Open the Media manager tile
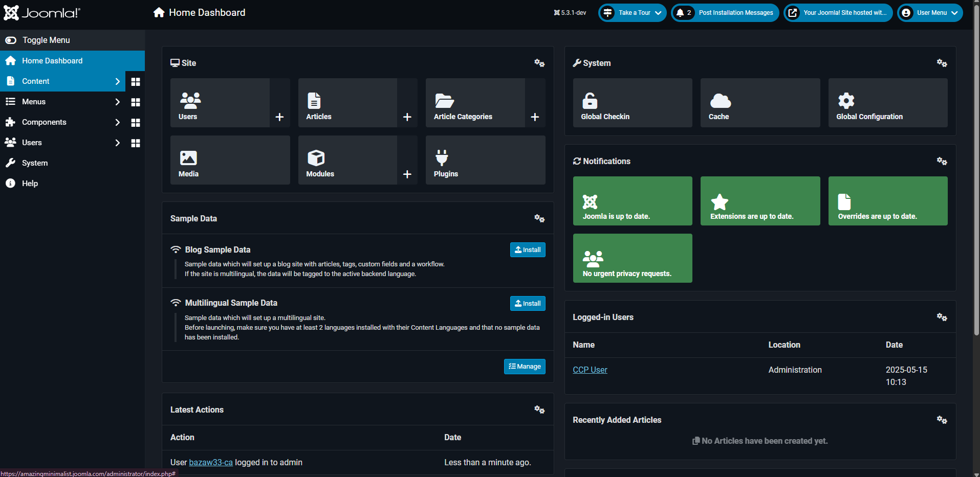980x477 pixels. coord(230,160)
